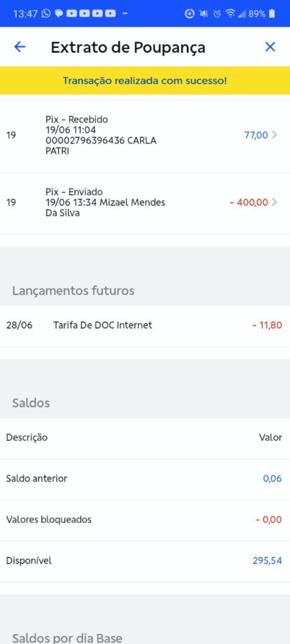Close the Extrato de Poupança screen
This screenshot has height=644, width=290.
click(x=270, y=47)
